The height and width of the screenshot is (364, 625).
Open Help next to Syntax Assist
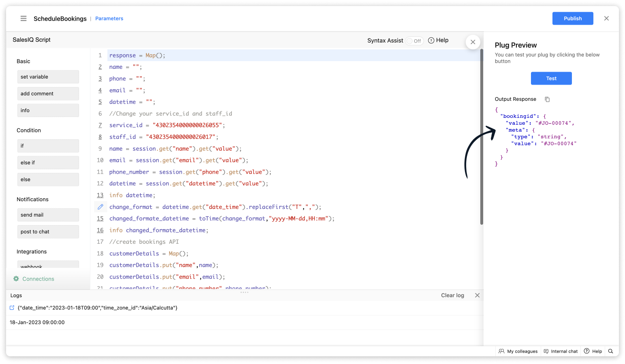(x=438, y=40)
